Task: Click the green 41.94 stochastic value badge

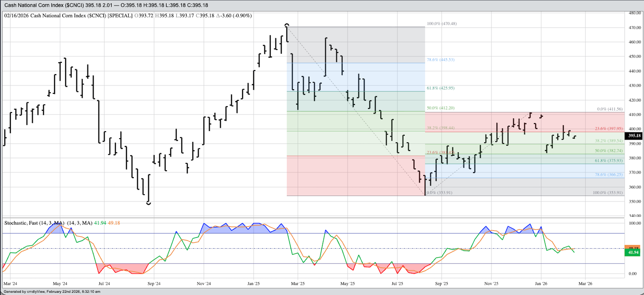Action: coord(633,252)
